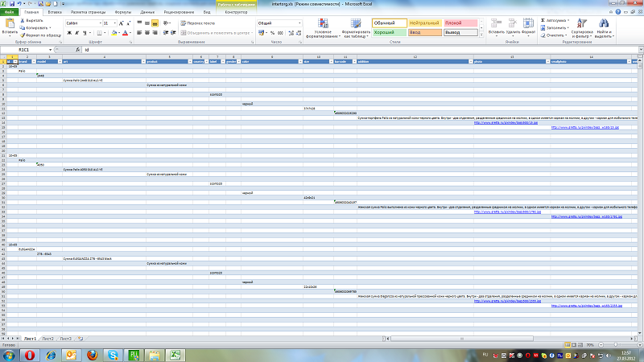Apply thousands separator (000) format
Image resolution: width=644 pixels, height=362 pixels.
280,33
